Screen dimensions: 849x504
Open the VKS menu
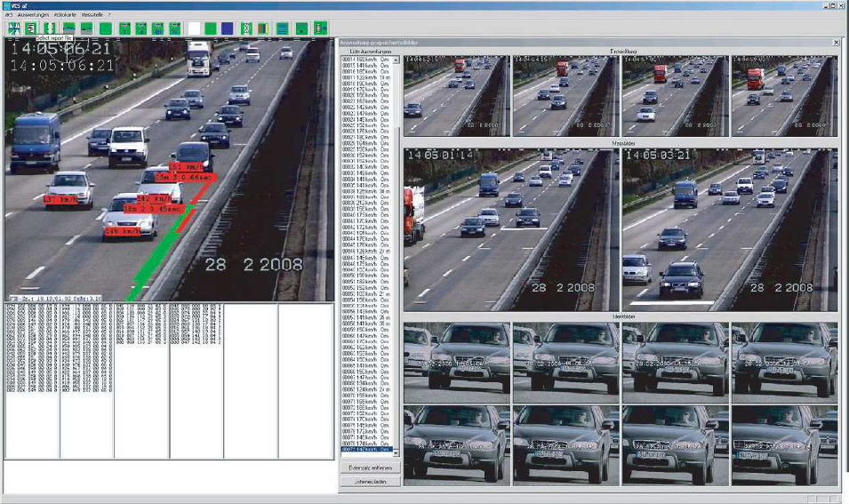(x=8, y=14)
